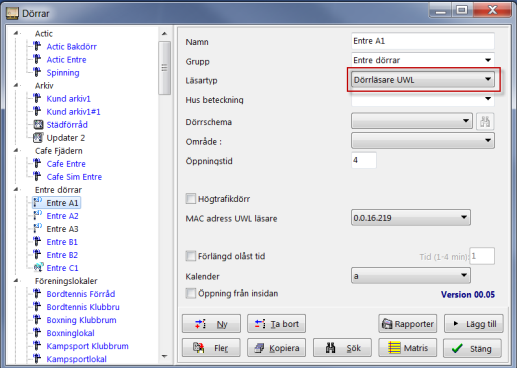Click the icon beside Entre C1

38,267
